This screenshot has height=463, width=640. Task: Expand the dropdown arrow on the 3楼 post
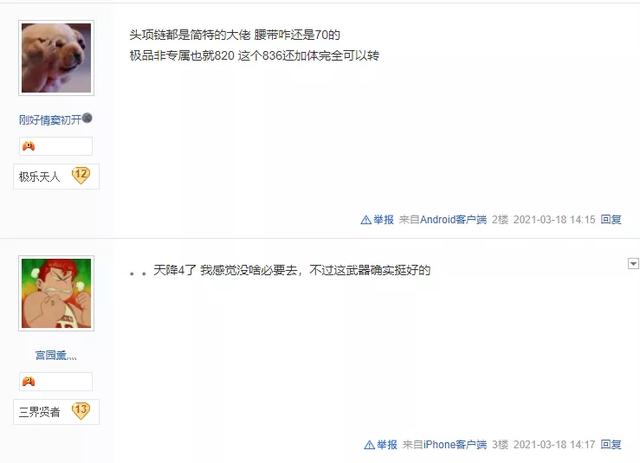(x=633, y=264)
